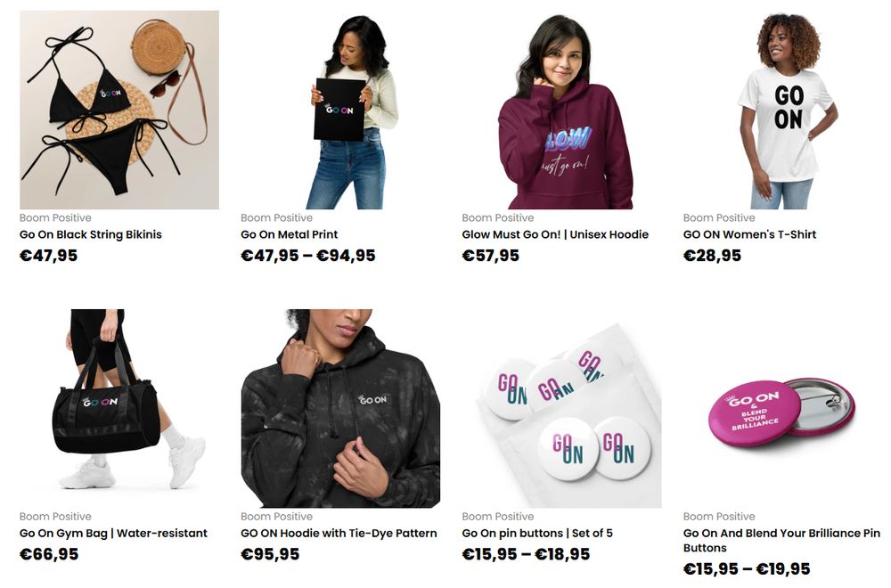The height and width of the screenshot is (588, 891).
Task: Click Go On And Blend Your Brilliance title
Action: [x=781, y=540]
